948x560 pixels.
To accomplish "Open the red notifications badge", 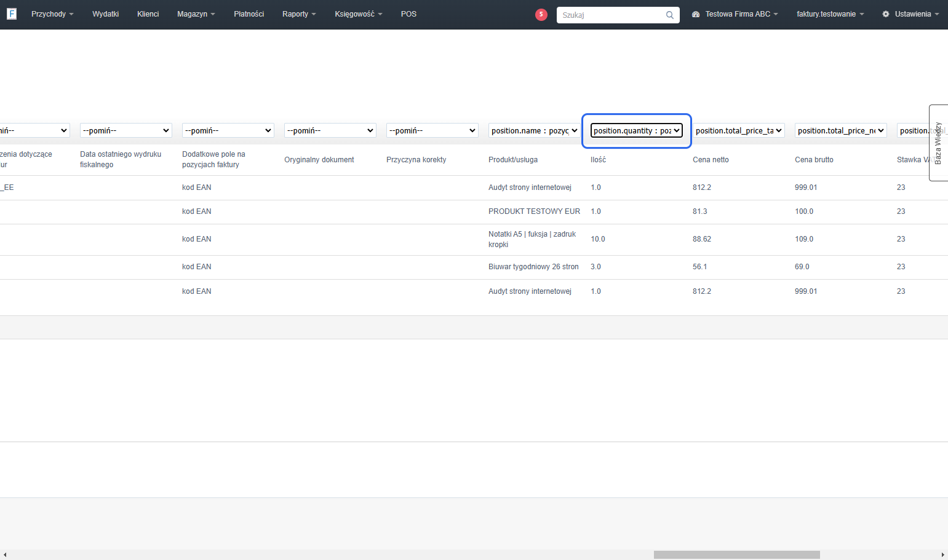I will 541,15.
